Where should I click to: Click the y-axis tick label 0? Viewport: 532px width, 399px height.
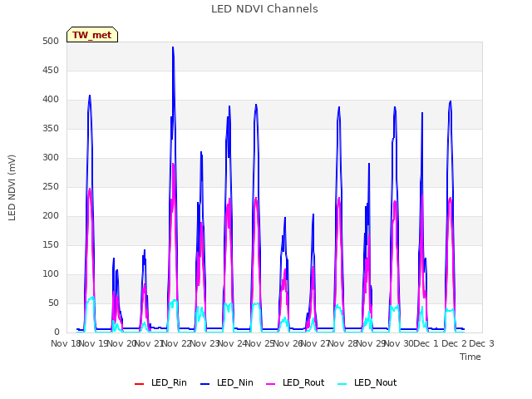pyautogui.click(x=57, y=332)
